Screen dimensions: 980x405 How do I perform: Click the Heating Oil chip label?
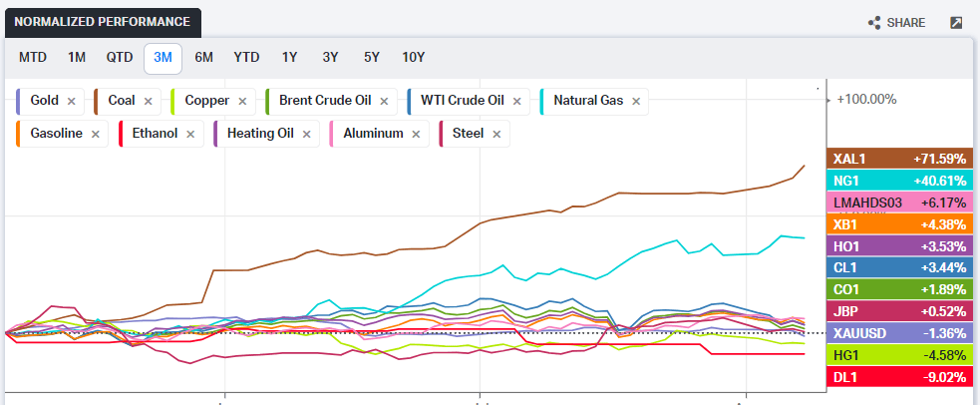(256, 133)
